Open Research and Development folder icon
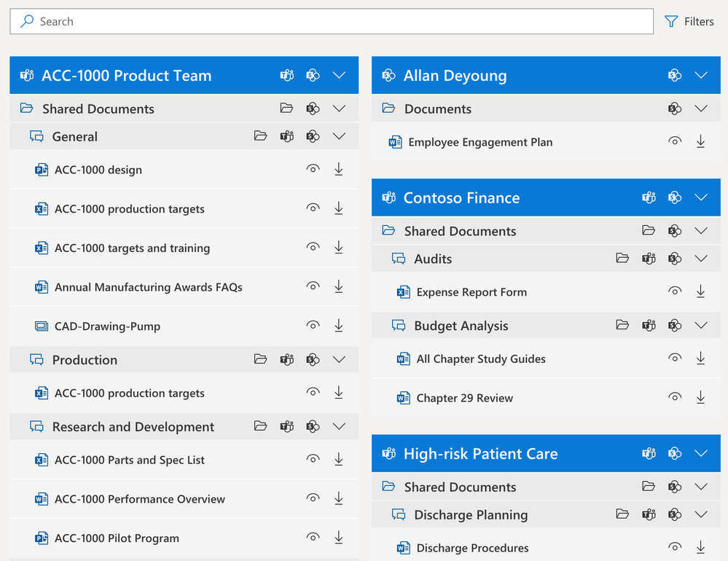This screenshot has height=561, width=728. pyautogui.click(x=260, y=426)
